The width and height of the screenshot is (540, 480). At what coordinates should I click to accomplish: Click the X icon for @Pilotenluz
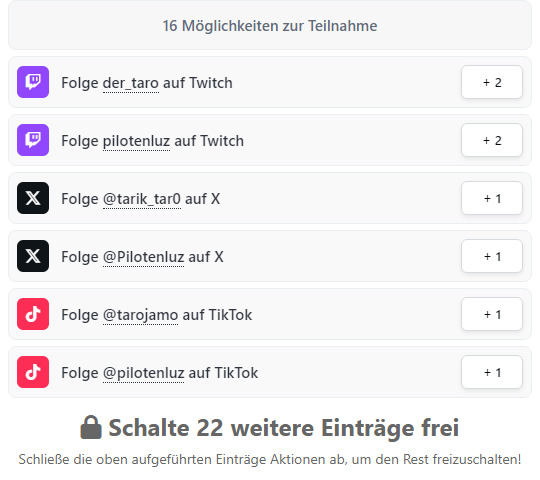33,256
